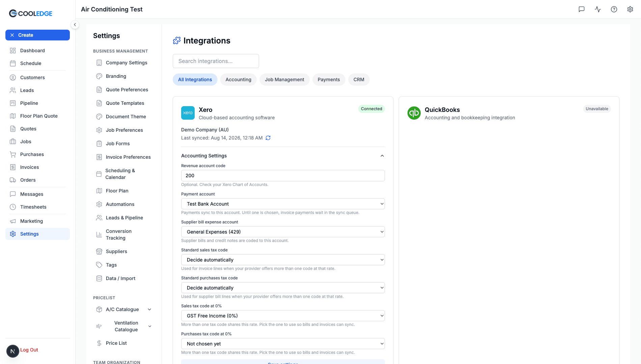The width and height of the screenshot is (641, 364).
Task: Open Automations settings
Action: (124, 204)
